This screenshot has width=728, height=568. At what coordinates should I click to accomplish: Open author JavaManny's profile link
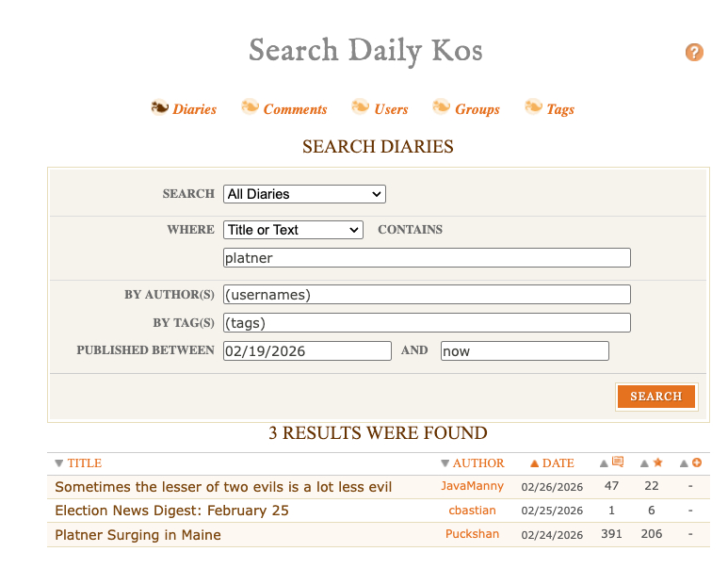point(472,486)
